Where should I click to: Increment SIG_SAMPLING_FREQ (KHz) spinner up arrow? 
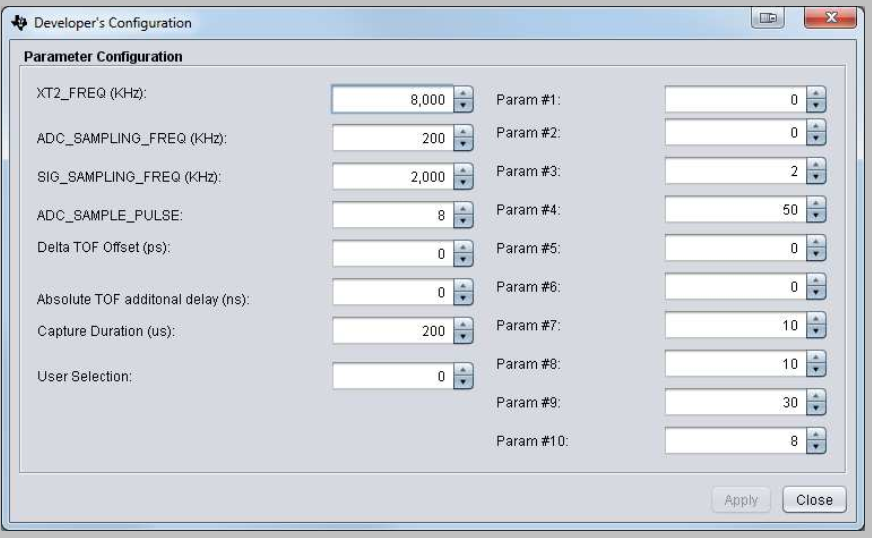[463, 171]
